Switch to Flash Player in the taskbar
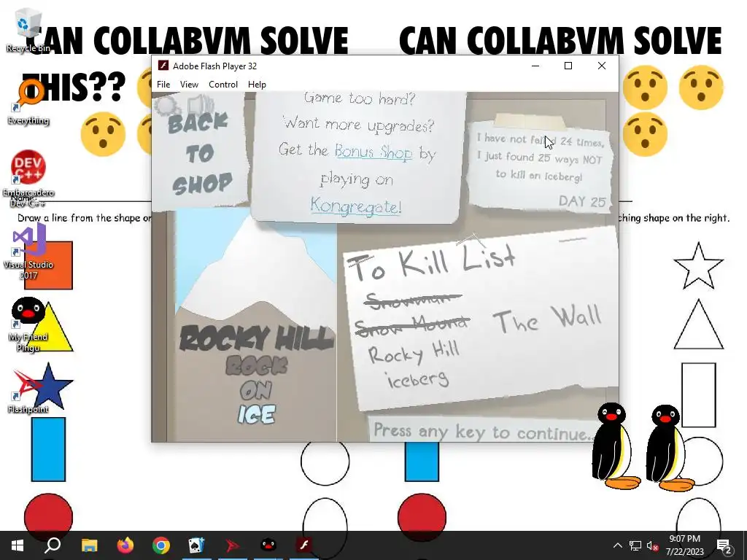 click(x=304, y=545)
